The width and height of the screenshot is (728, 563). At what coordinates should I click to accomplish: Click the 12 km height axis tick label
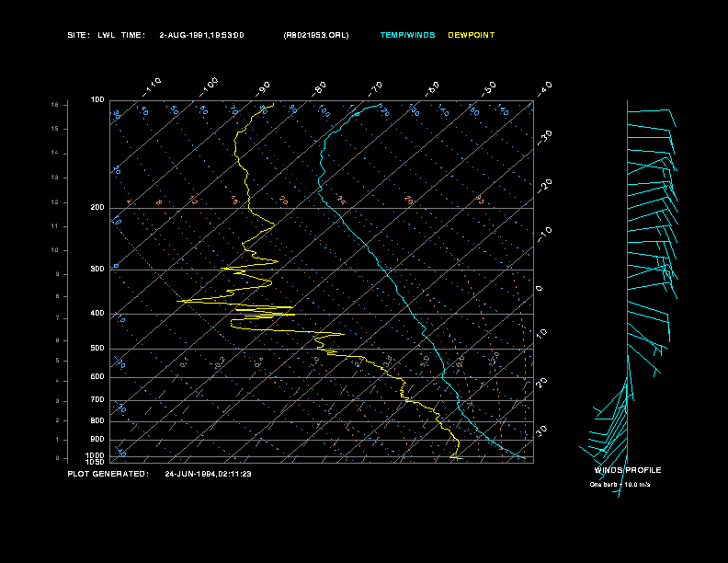click(55, 202)
